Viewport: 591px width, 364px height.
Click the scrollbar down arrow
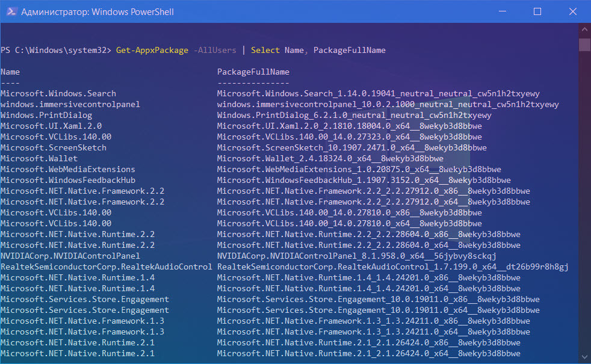click(x=584, y=357)
